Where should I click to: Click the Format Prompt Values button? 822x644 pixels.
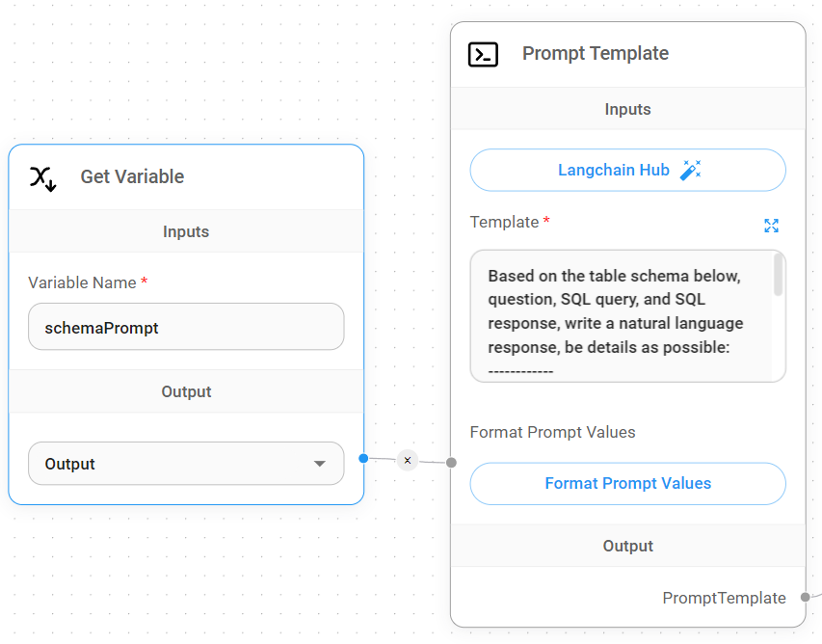point(627,484)
